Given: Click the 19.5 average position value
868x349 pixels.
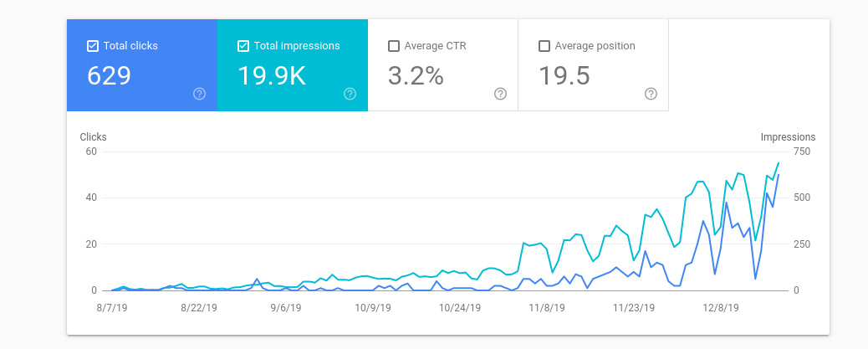Looking at the screenshot, I should tap(564, 76).
